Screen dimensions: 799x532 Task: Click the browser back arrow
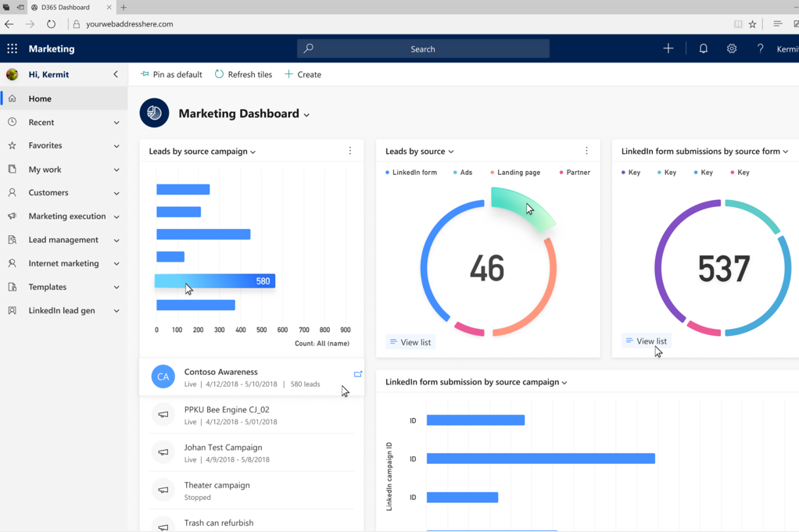pyautogui.click(x=9, y=24)
